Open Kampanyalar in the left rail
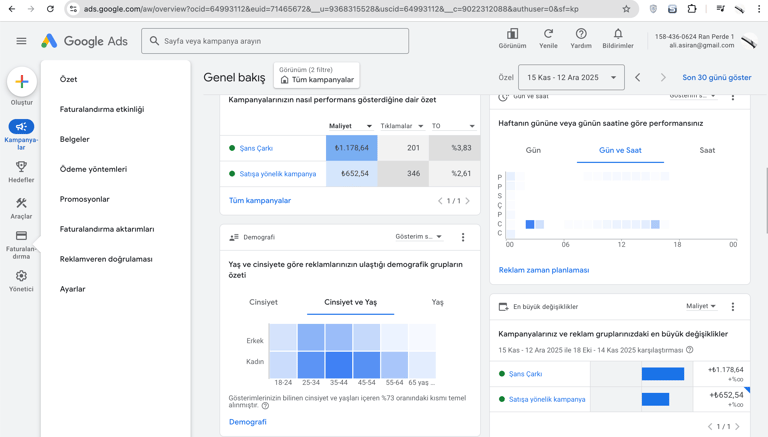 point(21,134)
